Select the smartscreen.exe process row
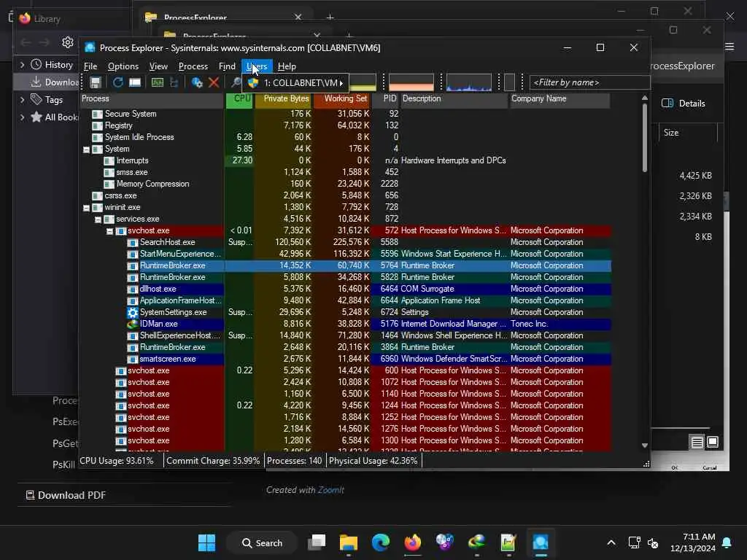The image size is (747, 560). pos(345,359)
